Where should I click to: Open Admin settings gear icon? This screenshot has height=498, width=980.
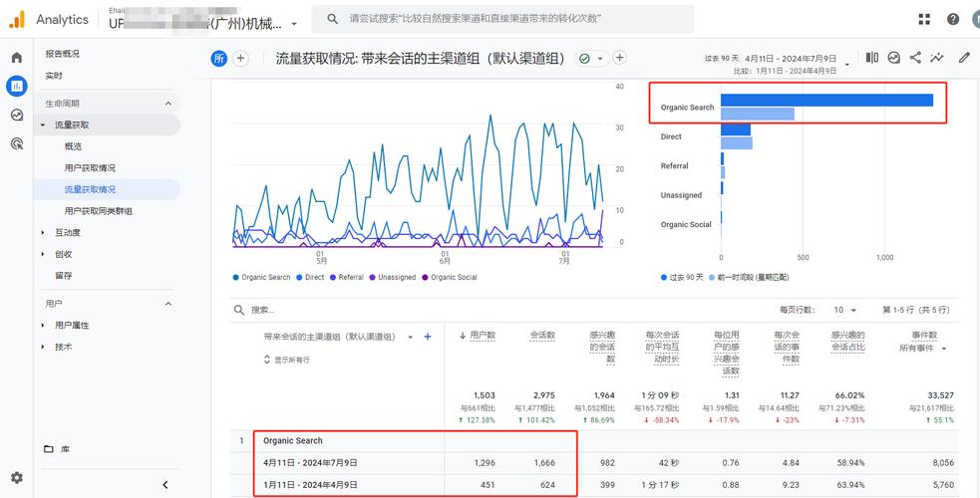pos(17,478)
